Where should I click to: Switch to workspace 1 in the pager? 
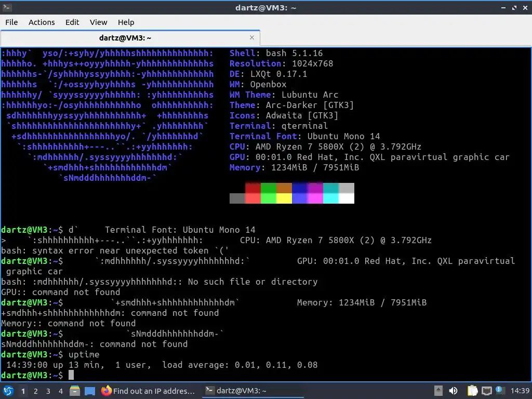[23, 391]
